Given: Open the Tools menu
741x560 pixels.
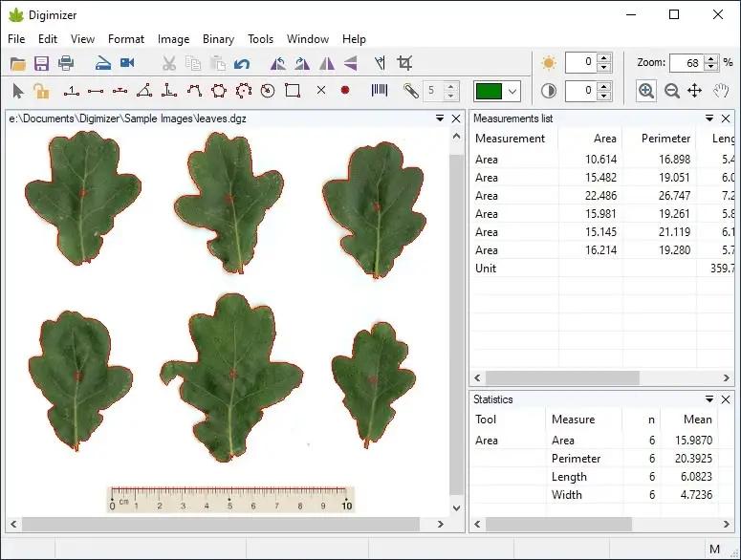Looking at the screenshot, I should (260, 39).
